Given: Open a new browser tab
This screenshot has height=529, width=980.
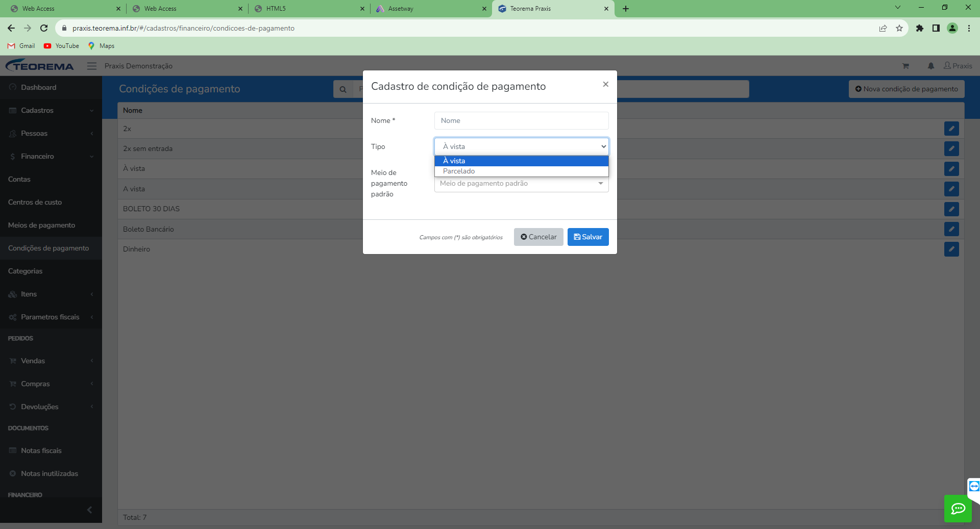Looking at the screenshot, I should pos(626,9).
